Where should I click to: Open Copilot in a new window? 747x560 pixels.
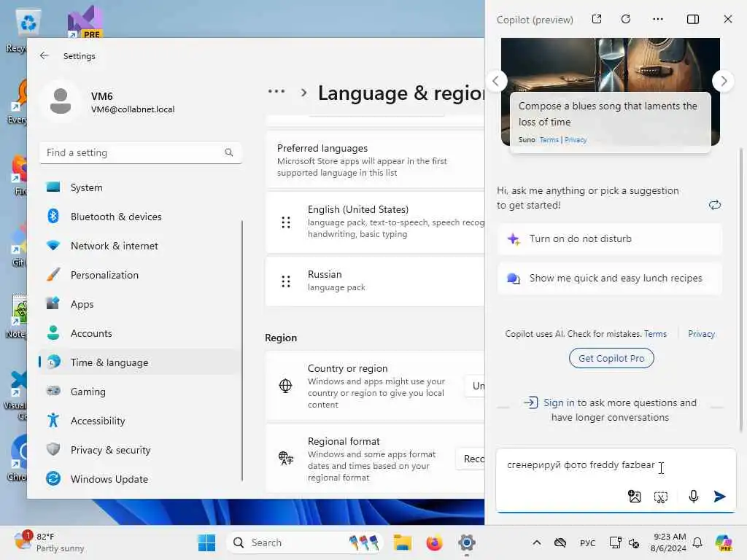tap(597, 19)
